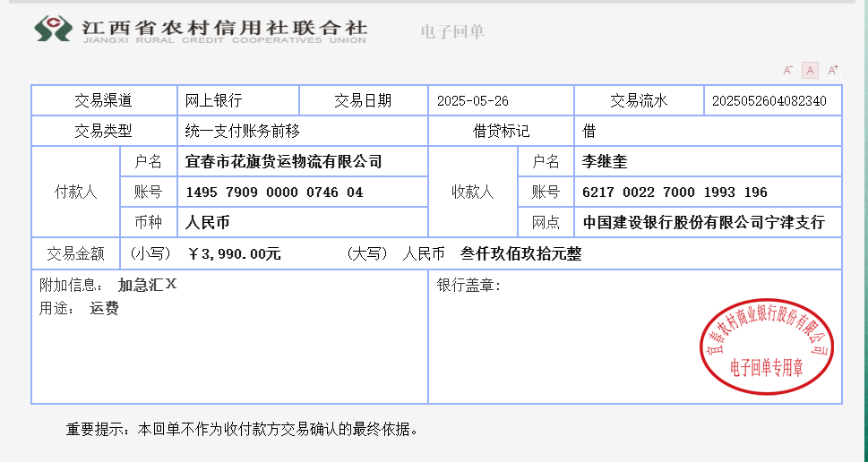868x462 pixels.
Task: Select the 重要提示 notice text
Action: click(x=243, y=430)
